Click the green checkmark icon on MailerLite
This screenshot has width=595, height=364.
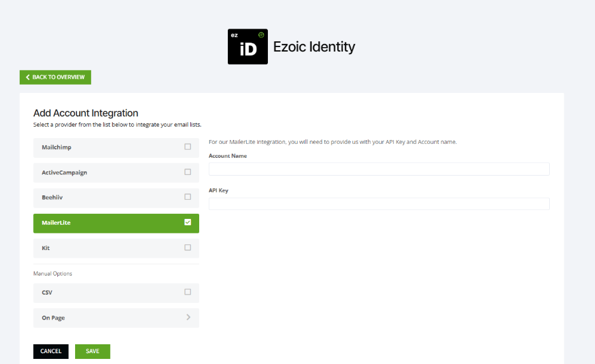[x=188, y=223]
